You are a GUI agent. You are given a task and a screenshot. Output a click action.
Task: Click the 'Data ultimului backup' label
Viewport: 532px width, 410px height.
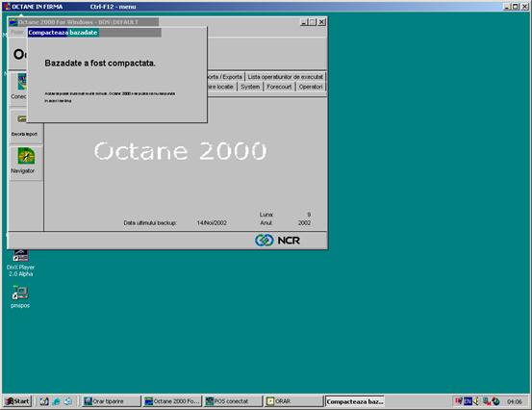(150, 223)
